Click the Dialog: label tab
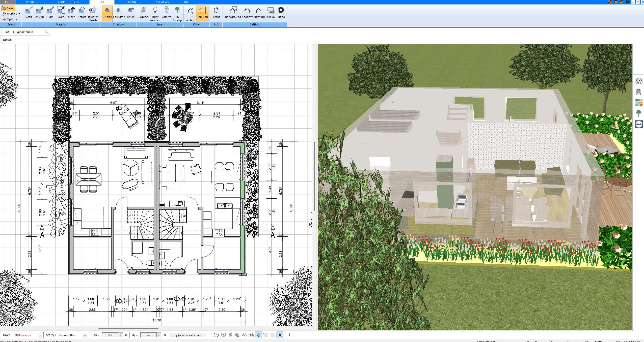 [8, 40]
